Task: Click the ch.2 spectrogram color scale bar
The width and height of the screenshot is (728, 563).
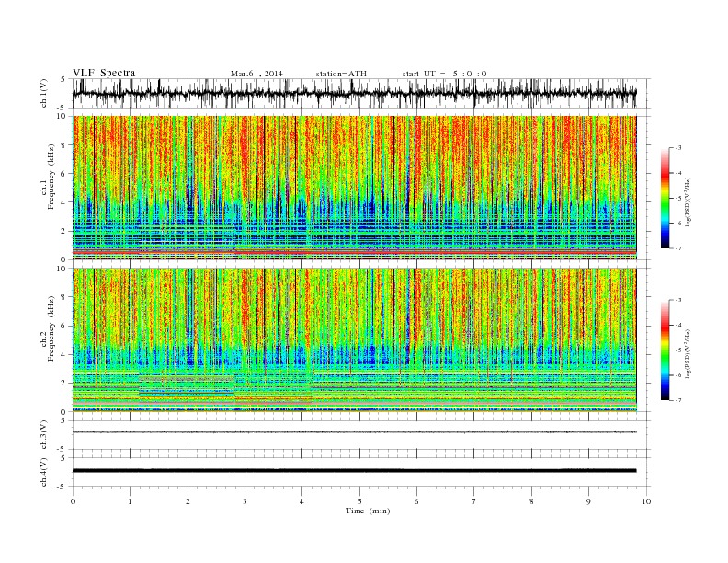Action: [x=665, y=350]
